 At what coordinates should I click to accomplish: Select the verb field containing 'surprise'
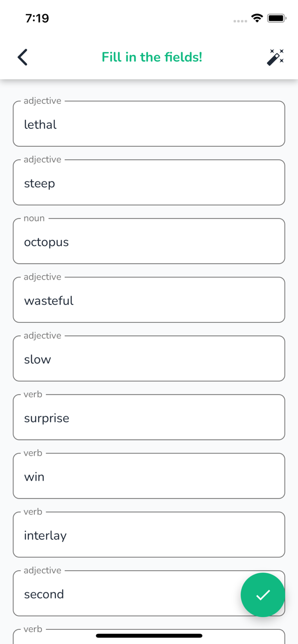point(149,418)
